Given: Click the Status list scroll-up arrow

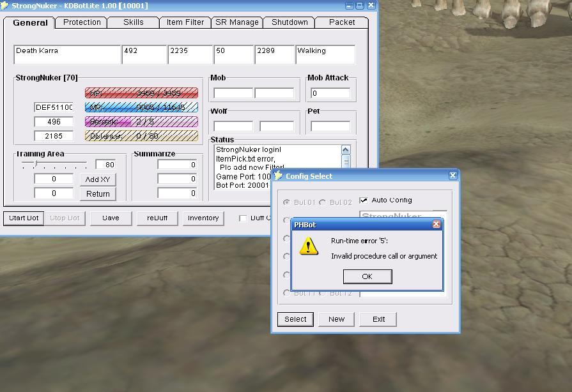Looking at the screenshot, I should point(346,150).
